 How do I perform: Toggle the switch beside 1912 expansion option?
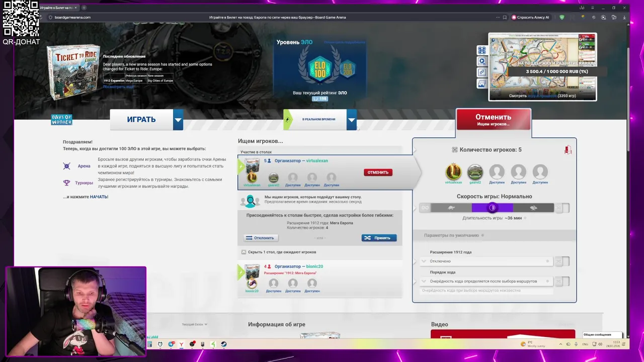click(x=562, y=261)
